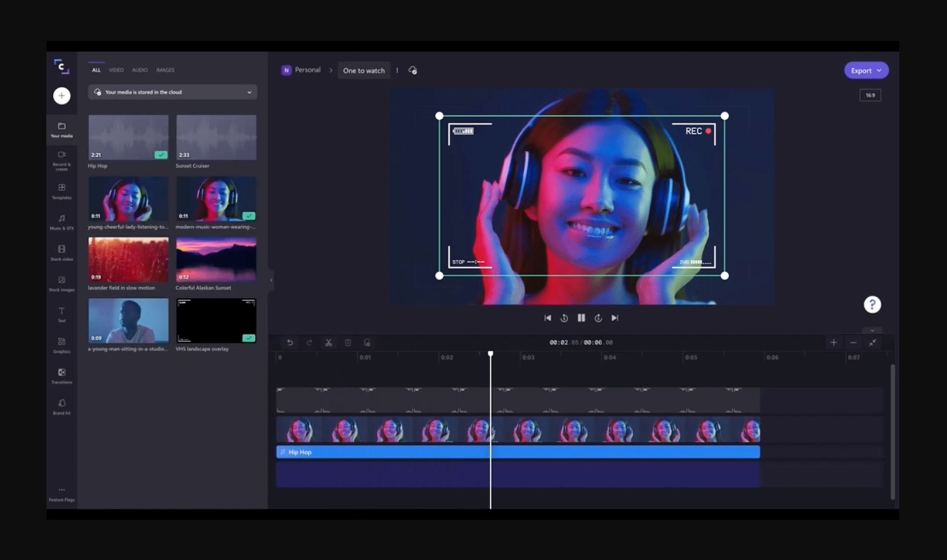Open the Transitions panel

(61, 376)
